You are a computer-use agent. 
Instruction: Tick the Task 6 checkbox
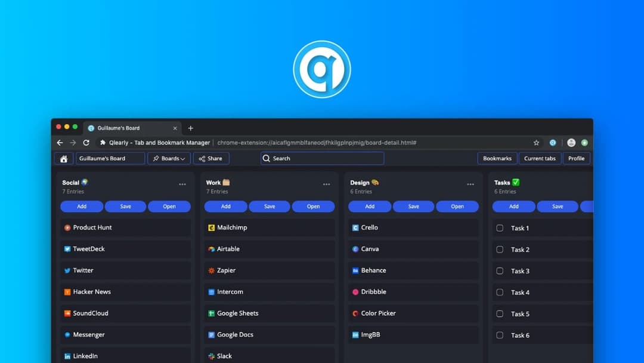pyautogui.click(x=499, y=335)
